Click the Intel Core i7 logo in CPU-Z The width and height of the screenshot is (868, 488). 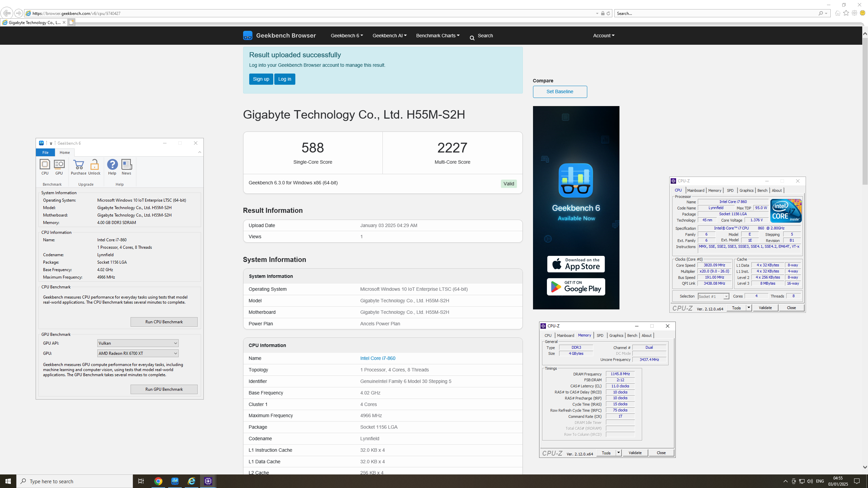coord(786,211)
